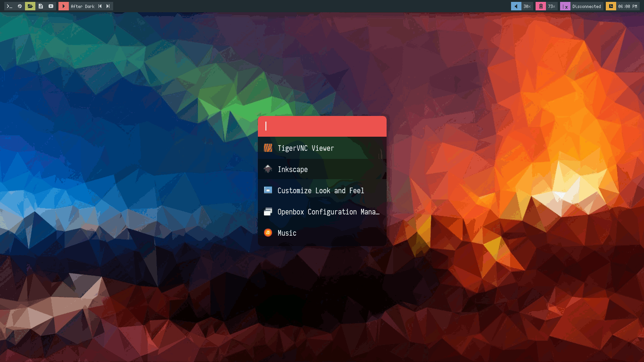Click the 06:00 PM time display

tap(627, 7)
